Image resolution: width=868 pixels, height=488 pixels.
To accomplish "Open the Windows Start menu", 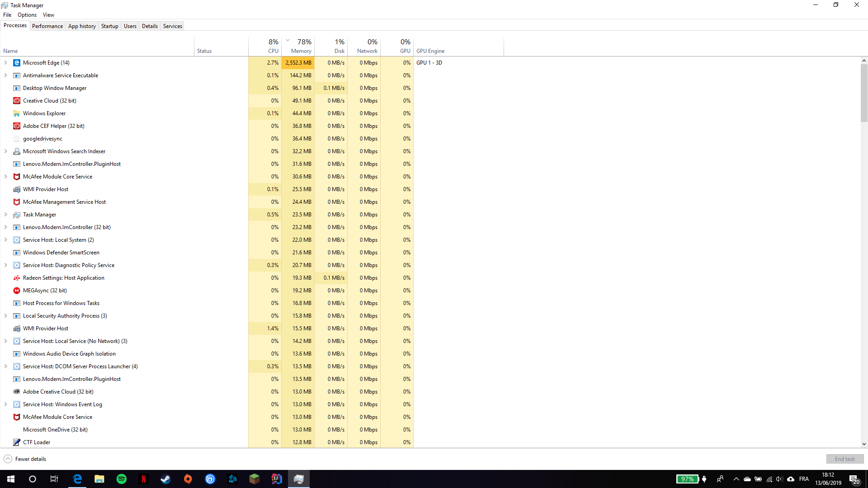I will click(x=11, y=479).
